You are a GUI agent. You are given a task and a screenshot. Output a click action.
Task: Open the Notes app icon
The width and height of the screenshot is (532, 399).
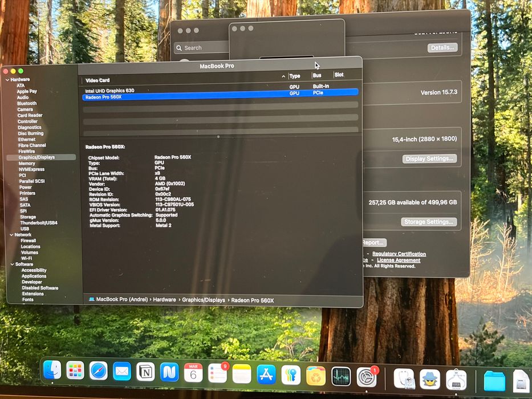(242, 374)
